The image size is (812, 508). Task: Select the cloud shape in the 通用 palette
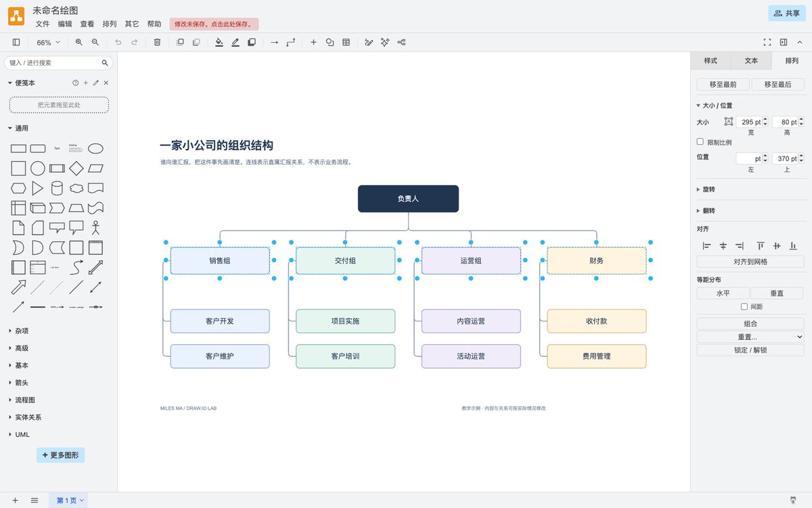tap(76, 188)
